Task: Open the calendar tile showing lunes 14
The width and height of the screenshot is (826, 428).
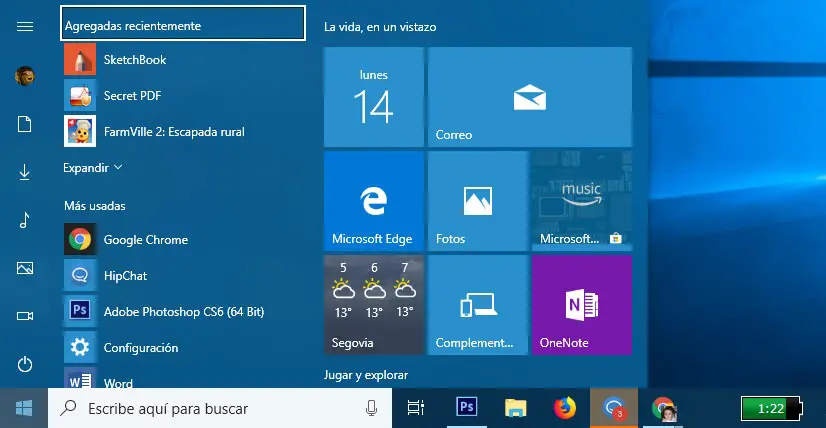Action: point(373,97)
